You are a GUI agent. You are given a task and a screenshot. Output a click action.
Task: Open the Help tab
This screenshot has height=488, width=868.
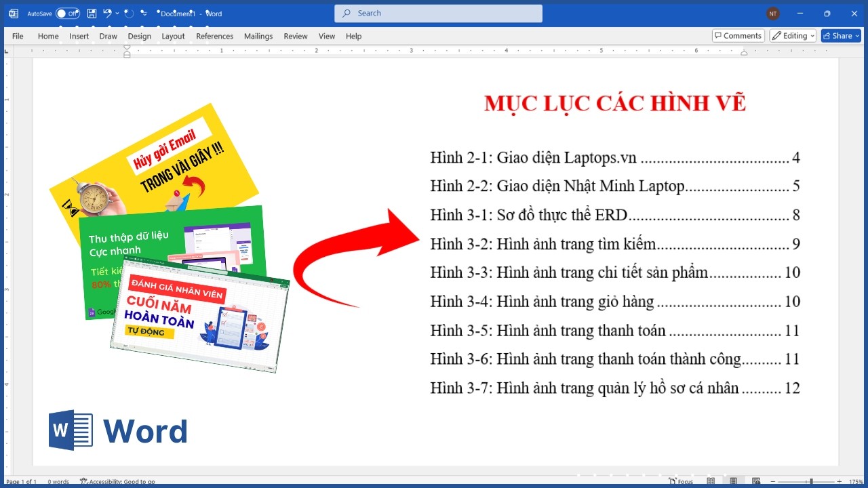pyautogui.click(x=353, y=36)
